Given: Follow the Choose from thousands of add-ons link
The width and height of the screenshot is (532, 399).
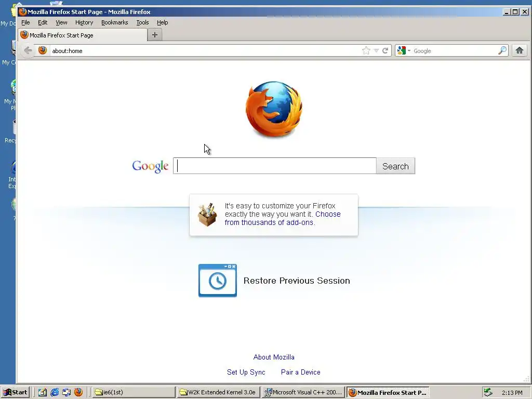Looking at the screenshot, I should (x=282, y=218).
